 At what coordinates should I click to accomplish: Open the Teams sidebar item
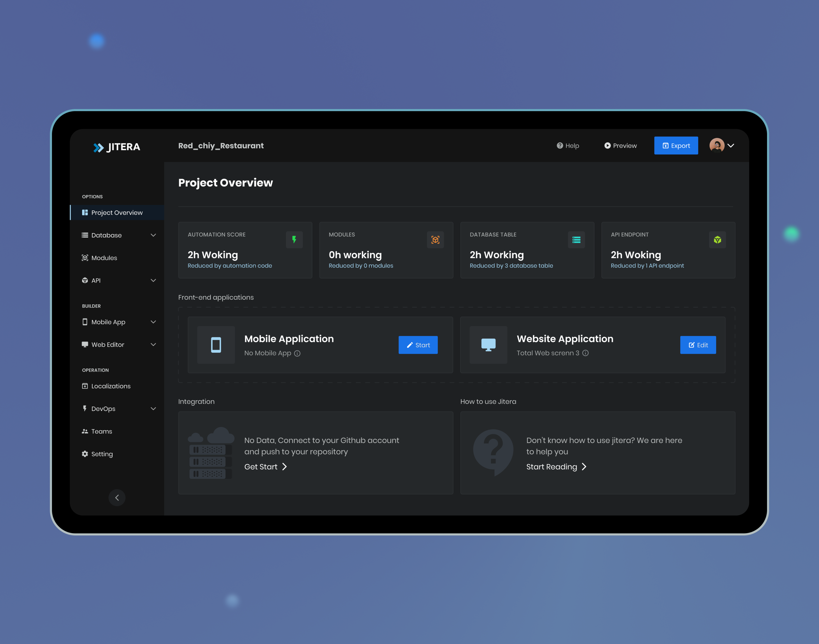click(x=117, y=431)
